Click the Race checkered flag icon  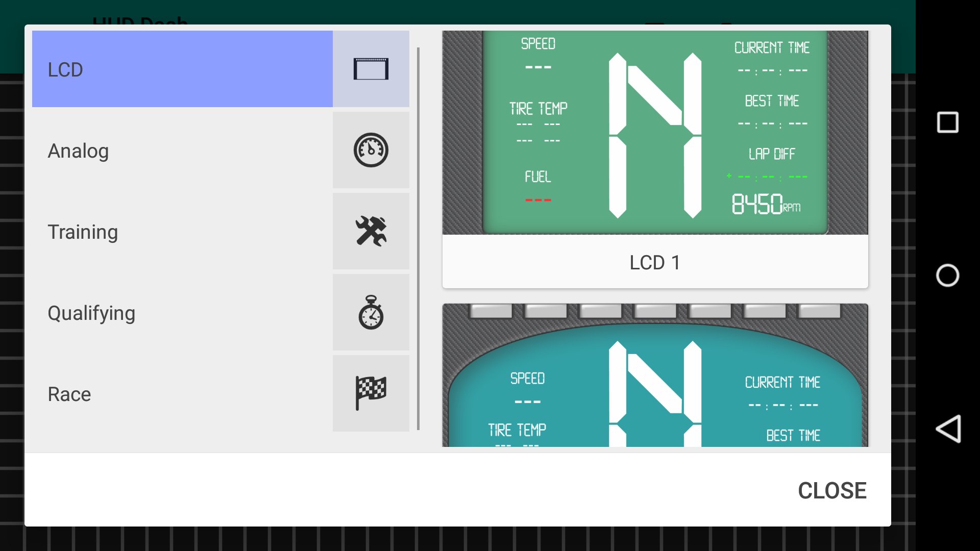pyautogui.click(x=371, y=393)
